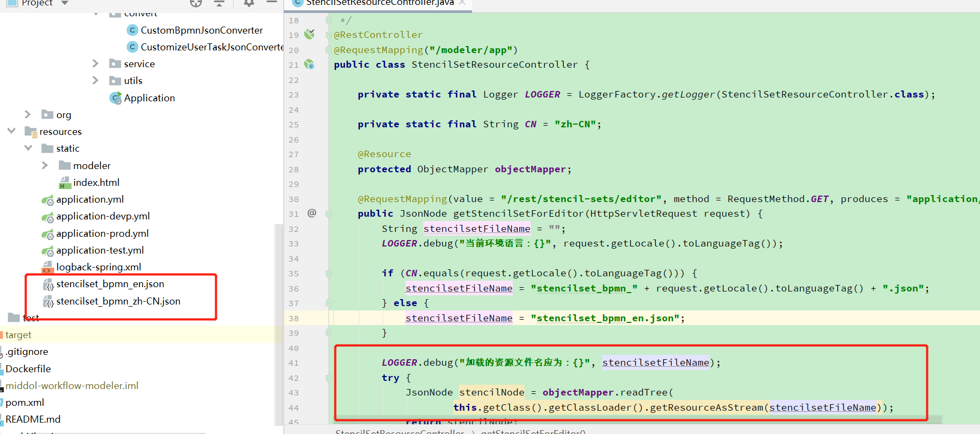
Task: Collapse the static folder
Action: click(x=28, y=148)
